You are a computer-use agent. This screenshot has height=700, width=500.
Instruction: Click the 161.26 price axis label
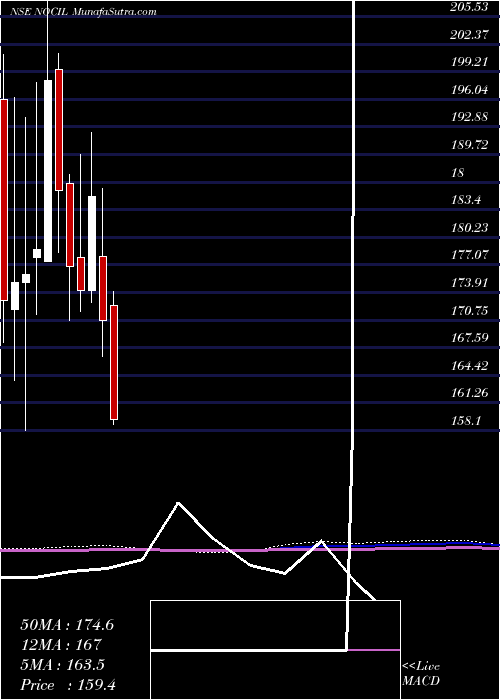(x=468, y=393)
